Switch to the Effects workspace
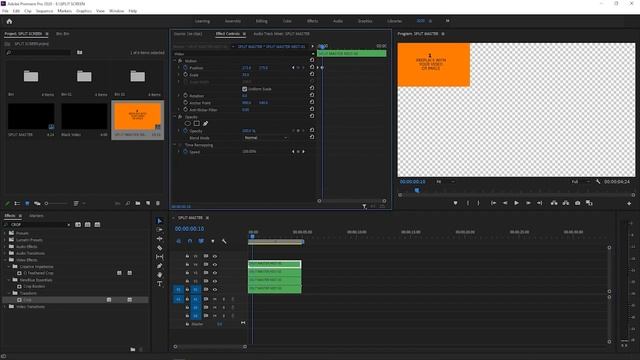Screen dimensions: 640x360 point(312,21)
